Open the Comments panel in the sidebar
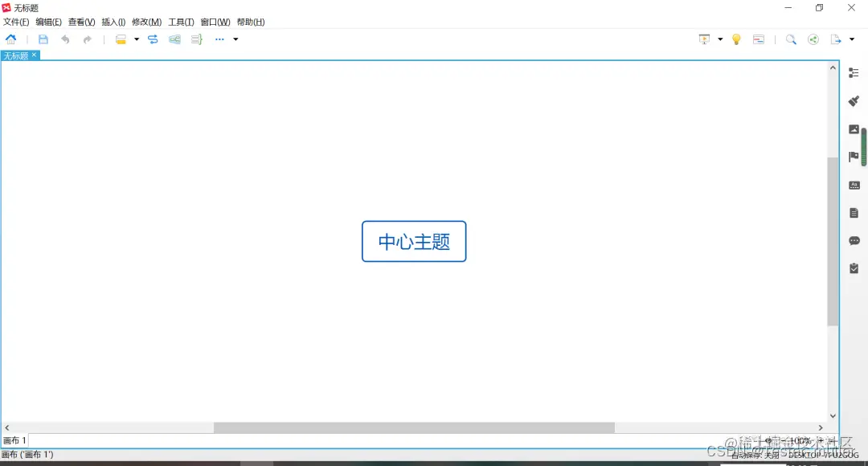 [854, 240]
